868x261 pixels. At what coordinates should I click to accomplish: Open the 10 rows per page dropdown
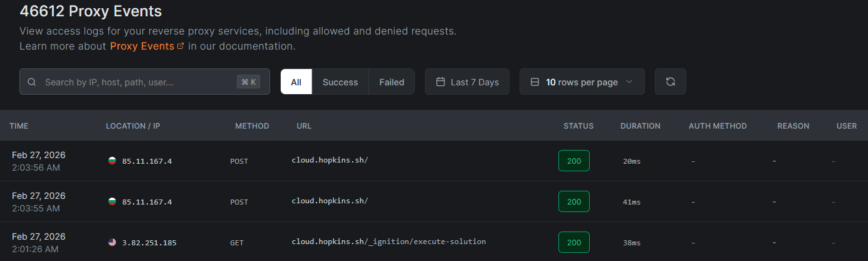582,82
